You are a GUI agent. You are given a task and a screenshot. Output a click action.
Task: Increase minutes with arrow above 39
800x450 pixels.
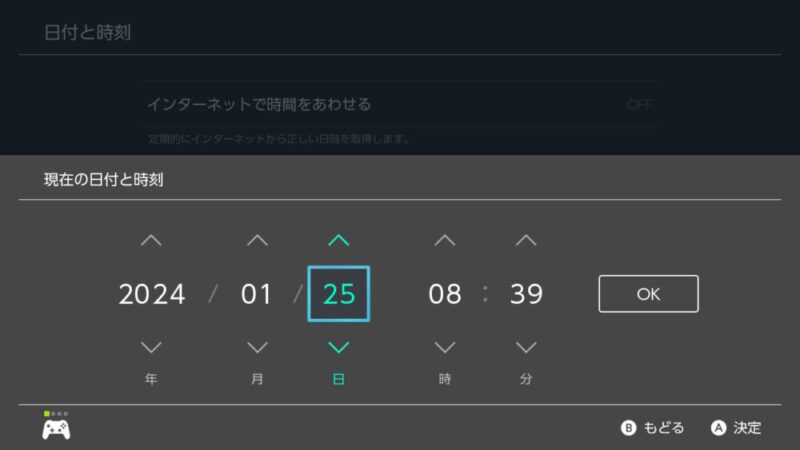point(526,240)
